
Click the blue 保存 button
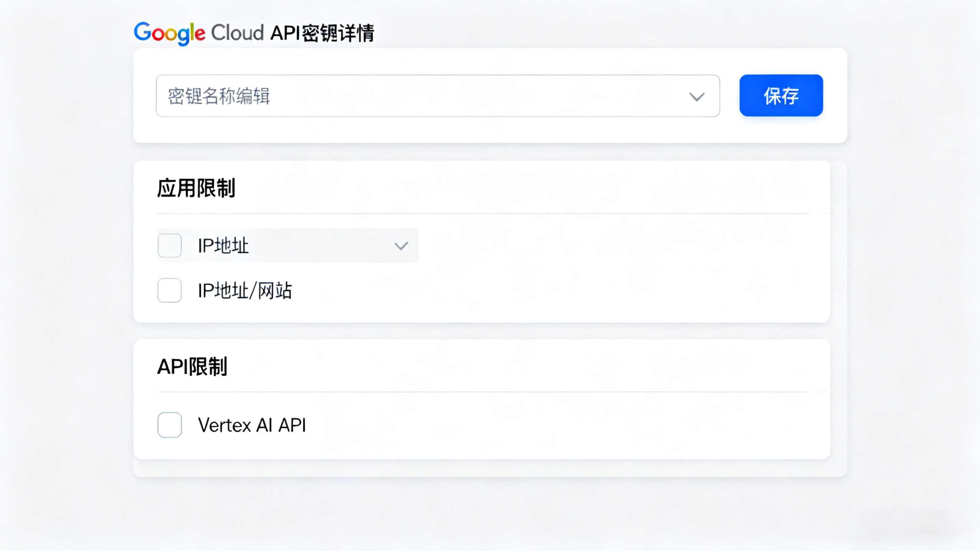tap(781, 95)
